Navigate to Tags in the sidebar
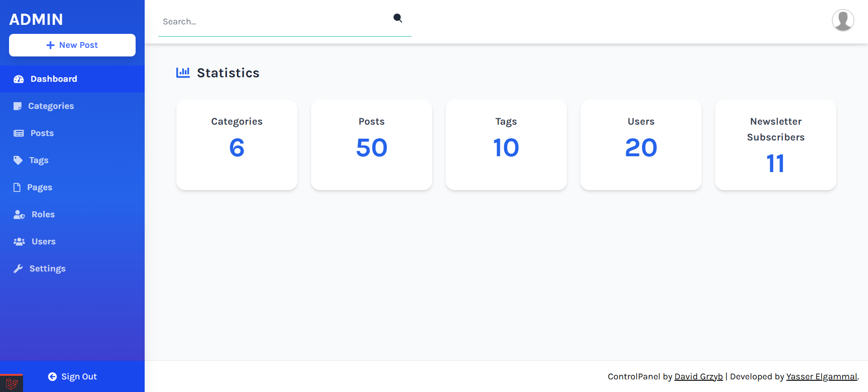This screenshot has width=868, height=392. tap(72, 160)
